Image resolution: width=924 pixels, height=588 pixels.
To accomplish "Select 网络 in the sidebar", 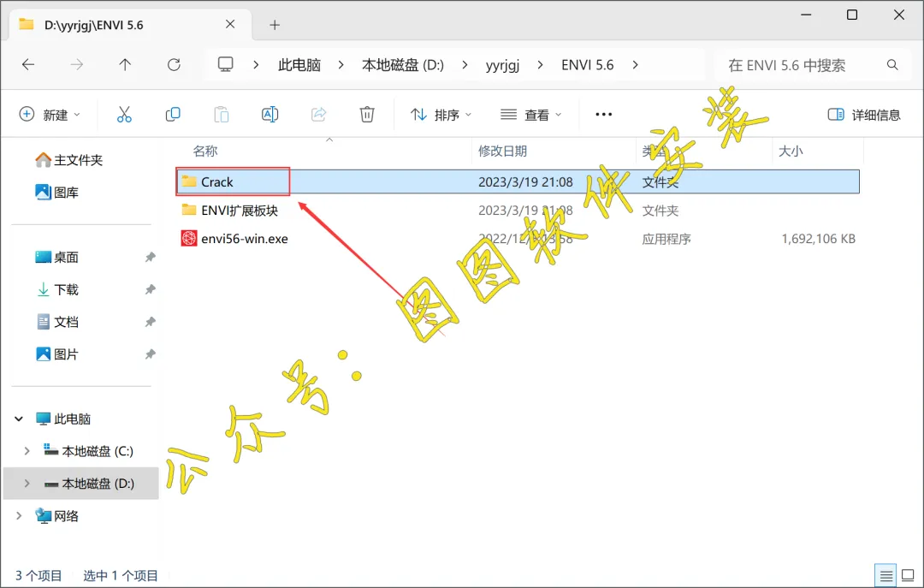I will coord(57,516).
